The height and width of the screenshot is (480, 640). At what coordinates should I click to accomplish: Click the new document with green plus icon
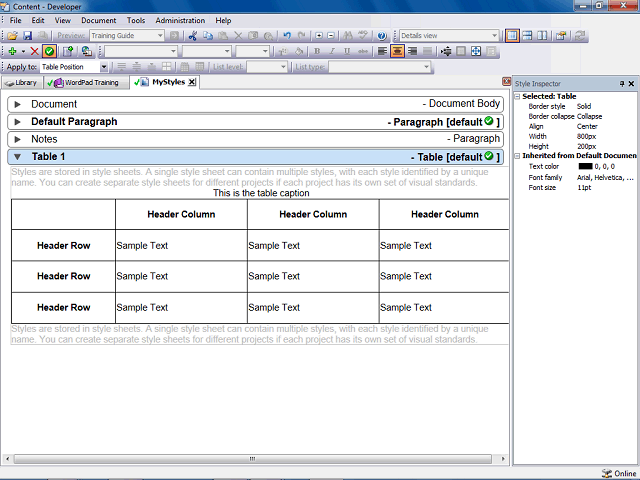click(x=68, y=51)
